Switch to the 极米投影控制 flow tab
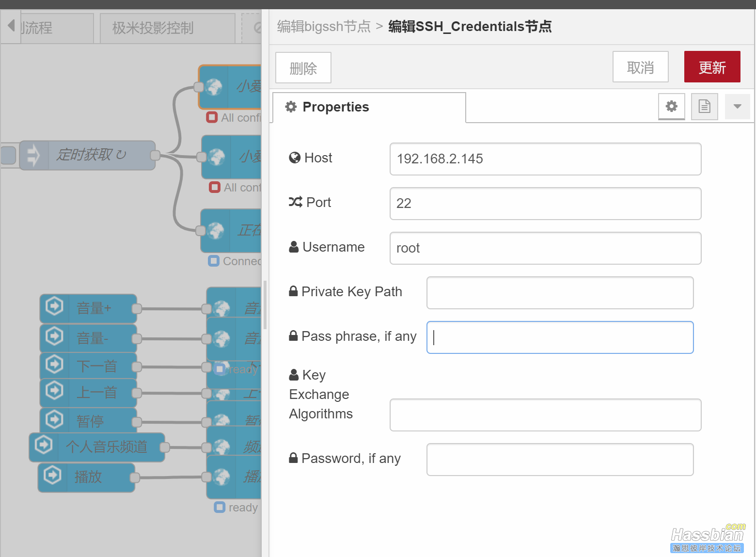Screen dimensions: 756x557 (167, 28)
